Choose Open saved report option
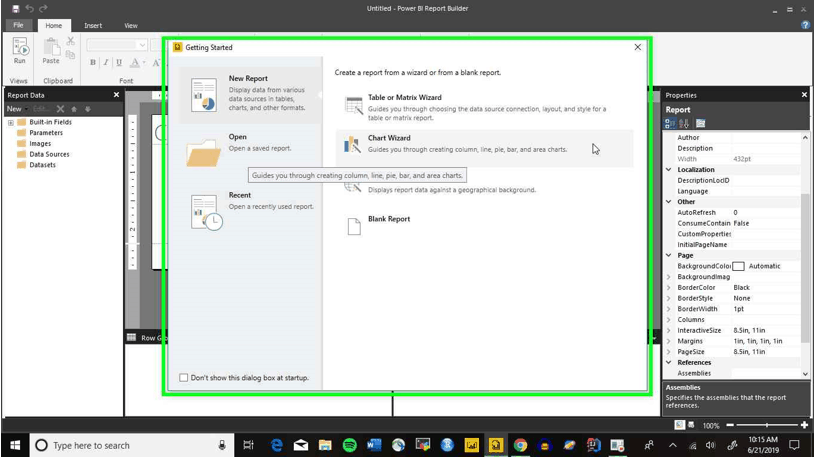 251,151
